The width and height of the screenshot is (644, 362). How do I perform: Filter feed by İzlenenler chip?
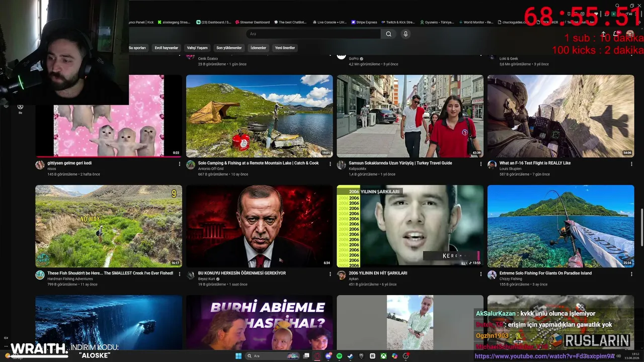point(258,48)
